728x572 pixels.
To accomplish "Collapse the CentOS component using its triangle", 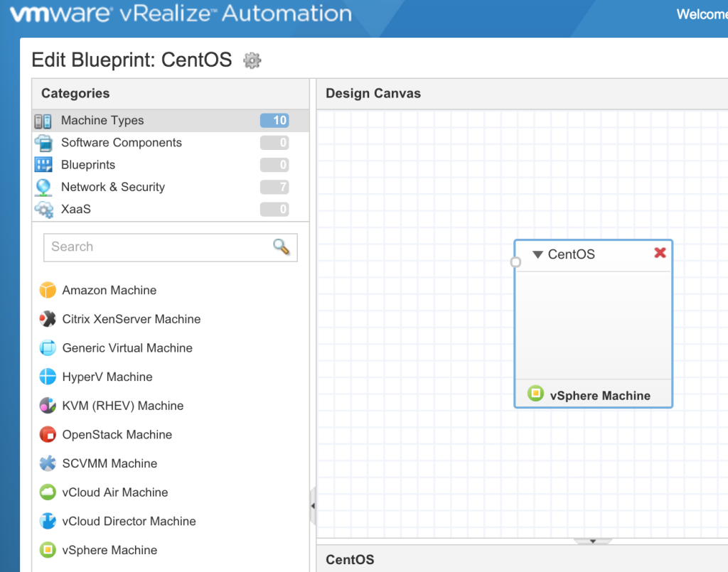I will point(538,254).
